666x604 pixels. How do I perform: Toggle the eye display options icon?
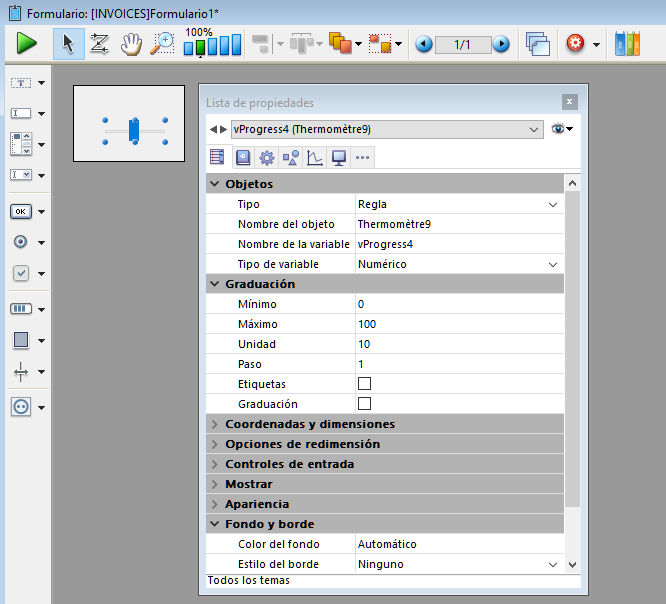[x=561, y=129]
